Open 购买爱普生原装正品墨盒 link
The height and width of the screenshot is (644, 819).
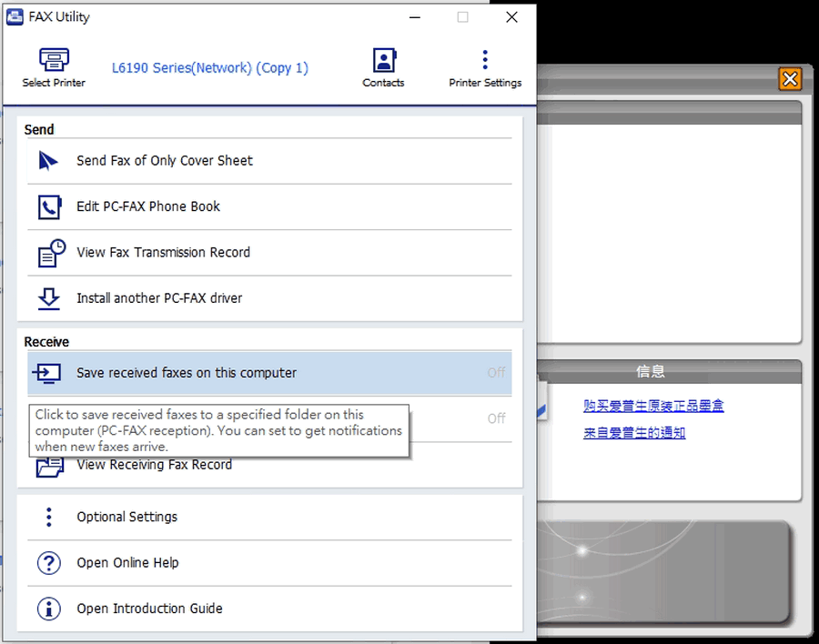tap(653, 406)
